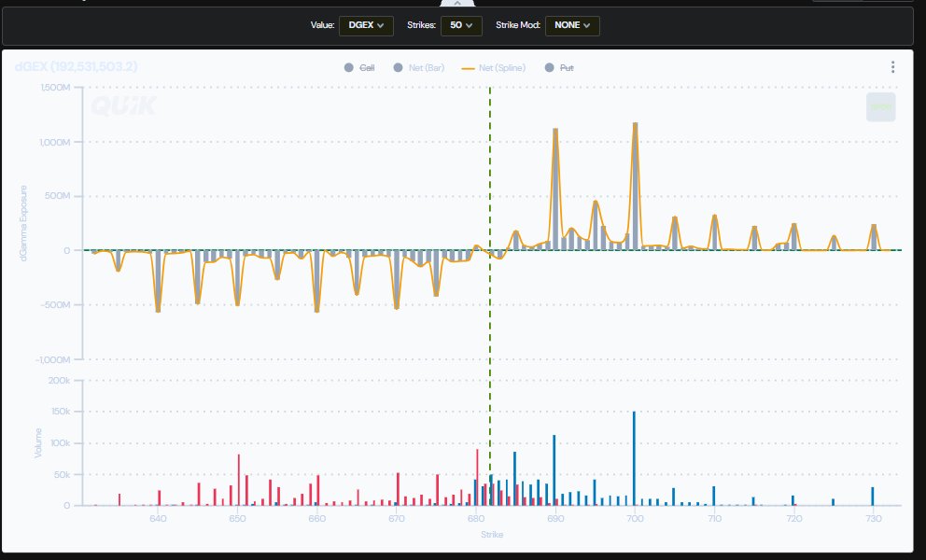
Task: Click the '640' strike axis label
Action: click(158, 519)
